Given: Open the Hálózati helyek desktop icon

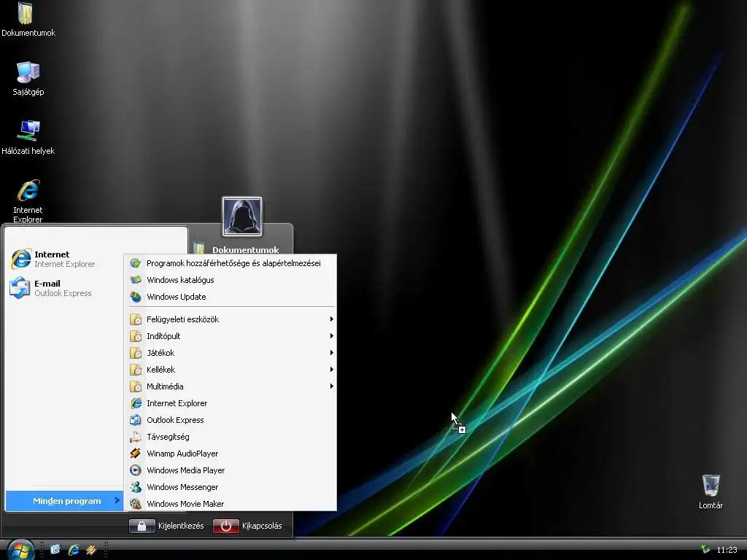Looking at the screenshot, I should (29, 131).
